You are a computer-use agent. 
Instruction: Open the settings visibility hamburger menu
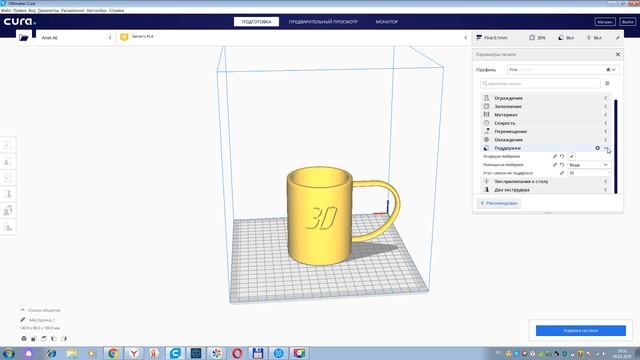[x=607, y=83]
